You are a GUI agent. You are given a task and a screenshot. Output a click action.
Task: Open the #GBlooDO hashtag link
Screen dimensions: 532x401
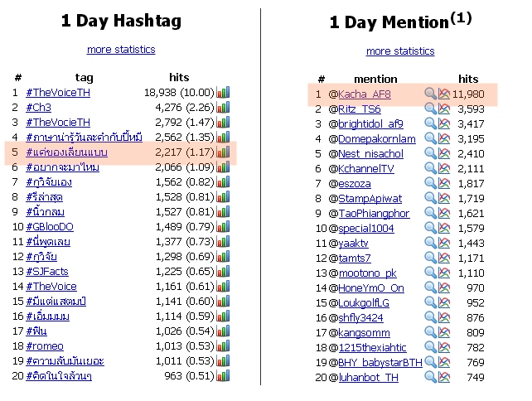pos(50,227)
